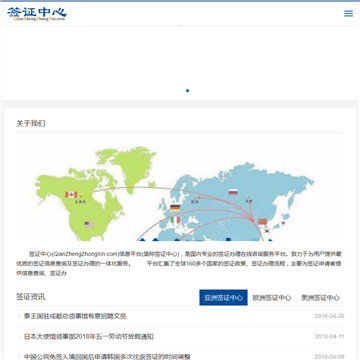
Task: Open the hamburger navigation menu
Action: coord(348,13)
